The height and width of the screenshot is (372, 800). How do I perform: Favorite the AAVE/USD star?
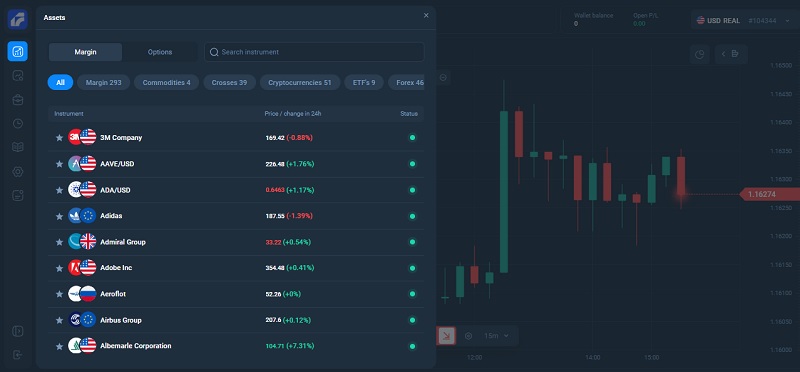click(x=59, y=164)
